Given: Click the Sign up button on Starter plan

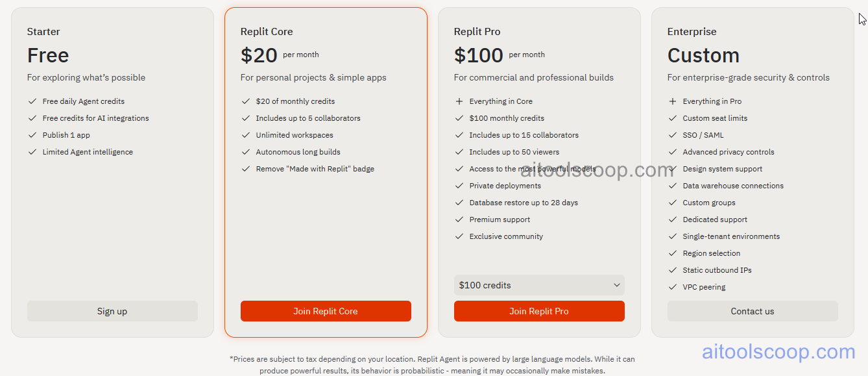Looking at the screenshot, I should coord(112,311).
